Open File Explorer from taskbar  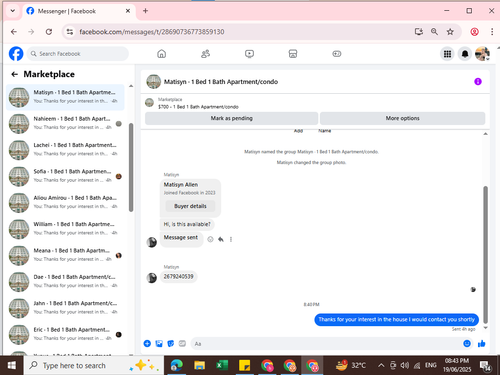coord(199,366)
